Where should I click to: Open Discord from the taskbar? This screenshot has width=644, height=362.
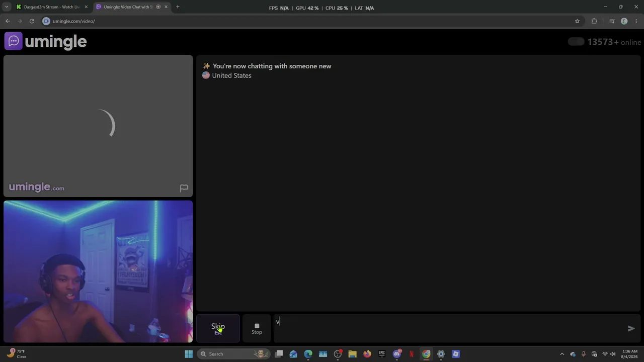[397, 354]
